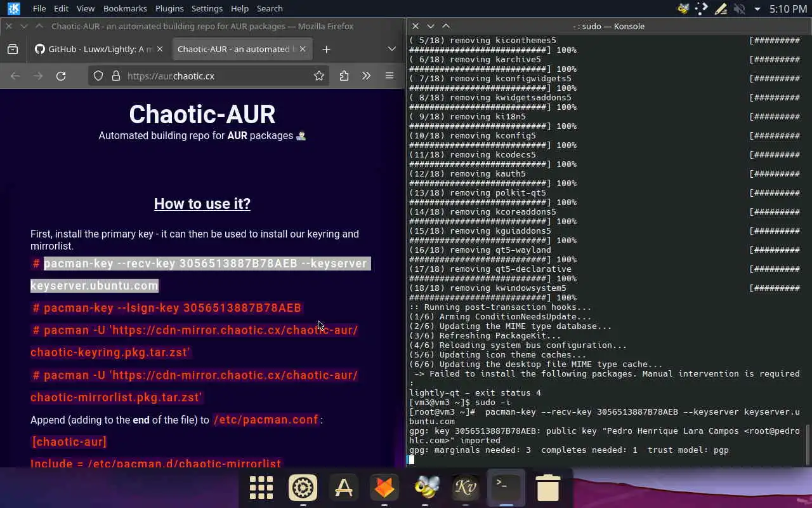The height and width of the screenshot is (508, 812).
Task: Close the GitHub Luwx/Lightly tab
Action: [160, 49]
